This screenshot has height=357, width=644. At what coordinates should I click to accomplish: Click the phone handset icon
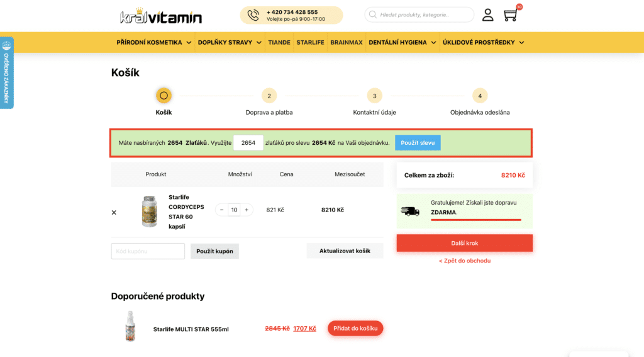(x=253, y=15)
